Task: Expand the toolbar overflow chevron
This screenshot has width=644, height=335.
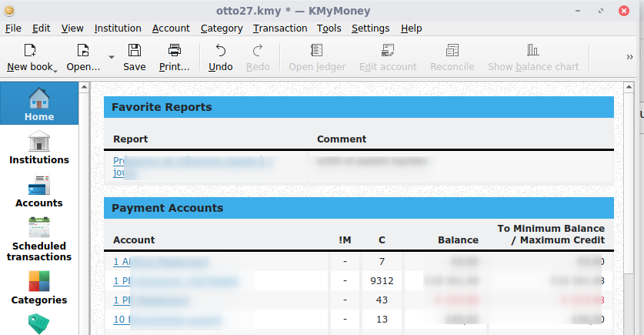Action: 630,57
